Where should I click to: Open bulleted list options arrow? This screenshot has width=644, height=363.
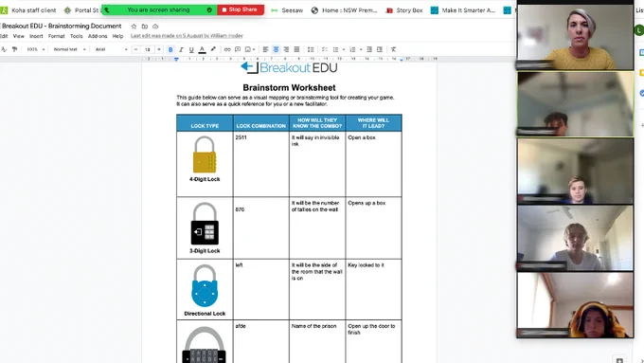(x=344, y=49)
